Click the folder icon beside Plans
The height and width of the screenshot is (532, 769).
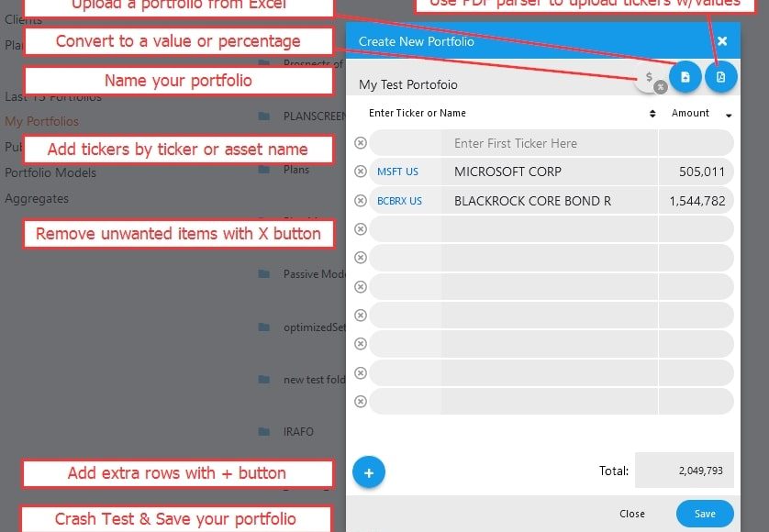pos(264,170)
